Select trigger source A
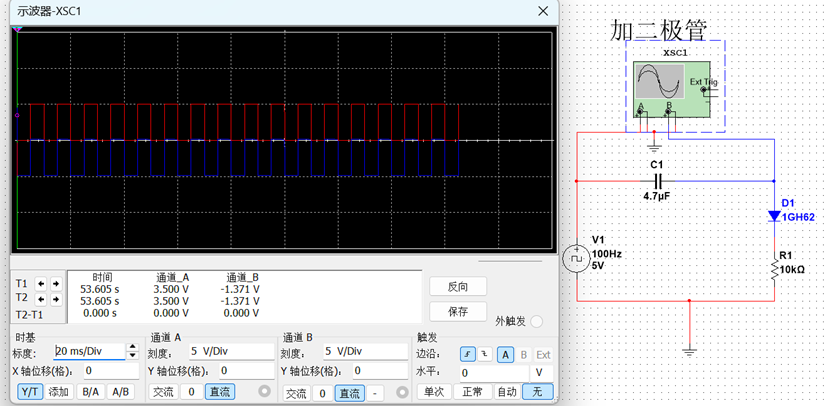 [x=506, y=355]
